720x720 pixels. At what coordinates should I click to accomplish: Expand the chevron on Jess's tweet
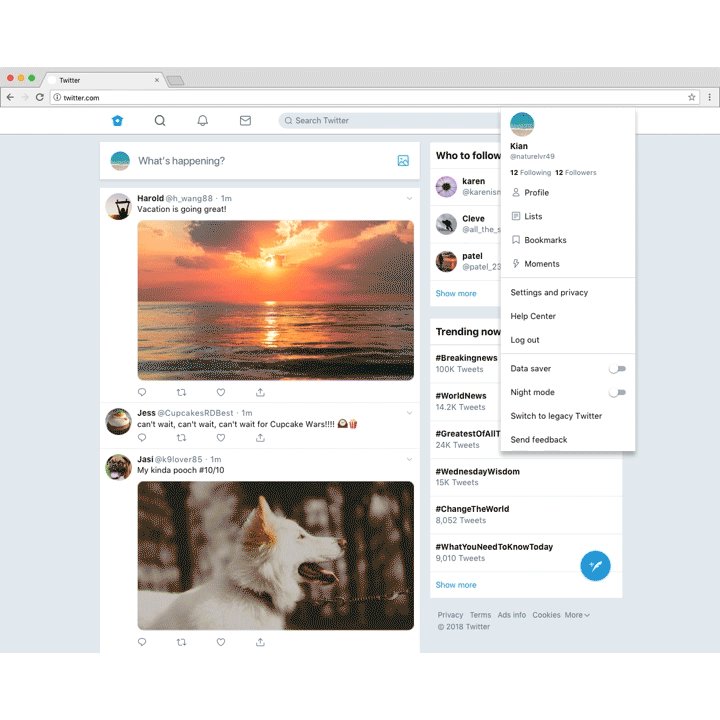tap(409, 413)
